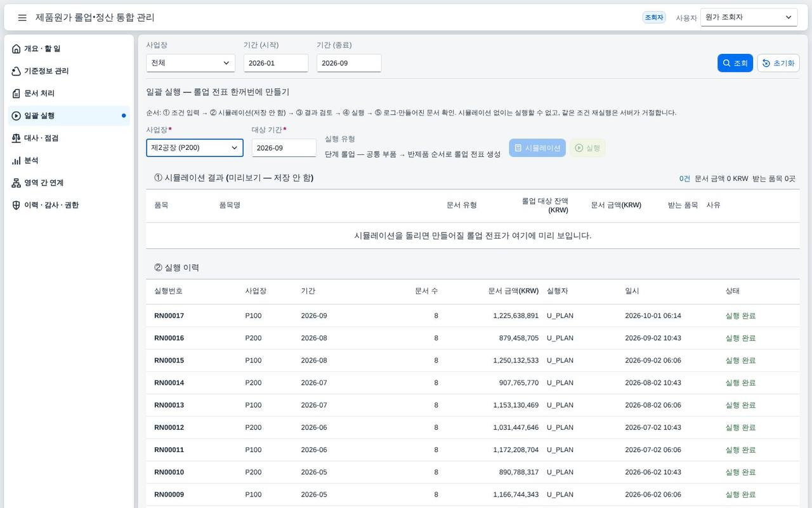The height and width of the screenshot is (508, 812).
Task: Select run RN00011
Action: (x=169, y=450)
